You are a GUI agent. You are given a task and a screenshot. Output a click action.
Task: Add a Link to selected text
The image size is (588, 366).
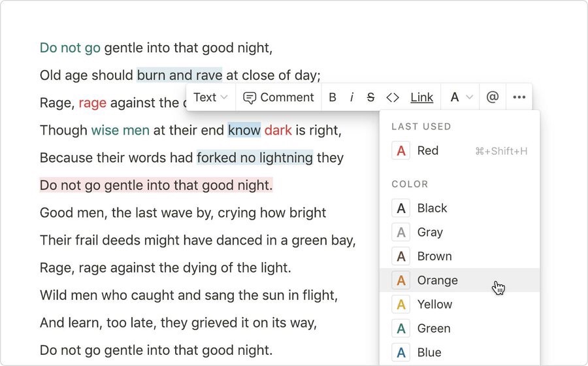click(x=422, y=97)
